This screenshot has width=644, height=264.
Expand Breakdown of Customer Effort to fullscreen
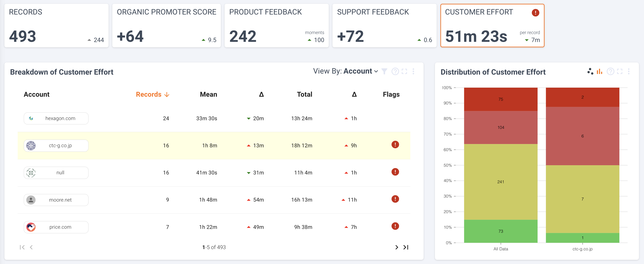click(x=404, y=72)
